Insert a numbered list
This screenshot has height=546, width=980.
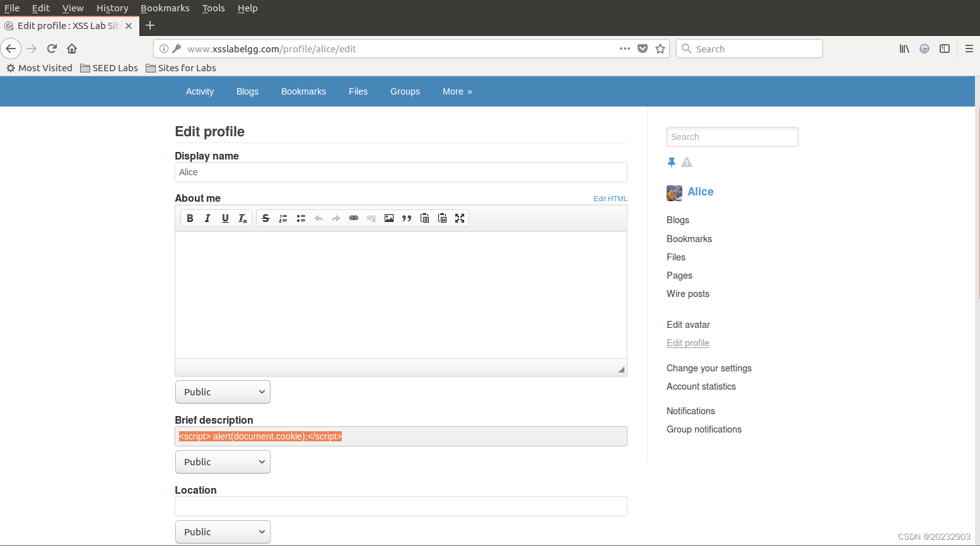(283, 218)
